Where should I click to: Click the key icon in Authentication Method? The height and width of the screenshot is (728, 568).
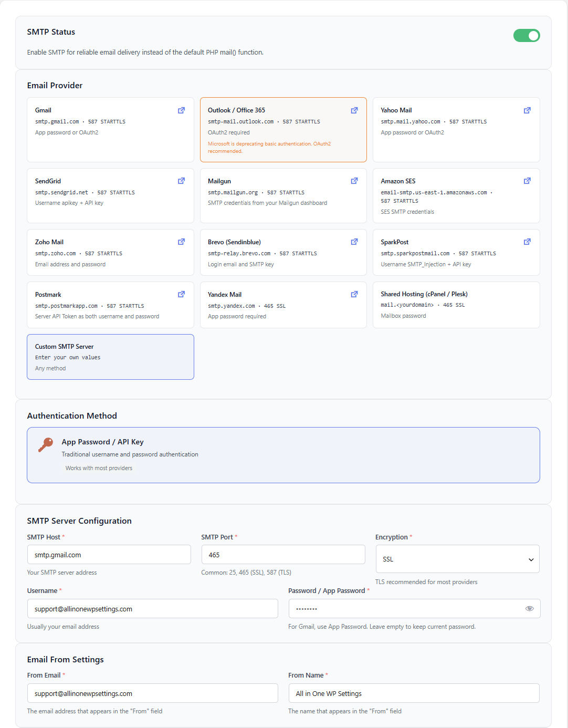point(46,445)
